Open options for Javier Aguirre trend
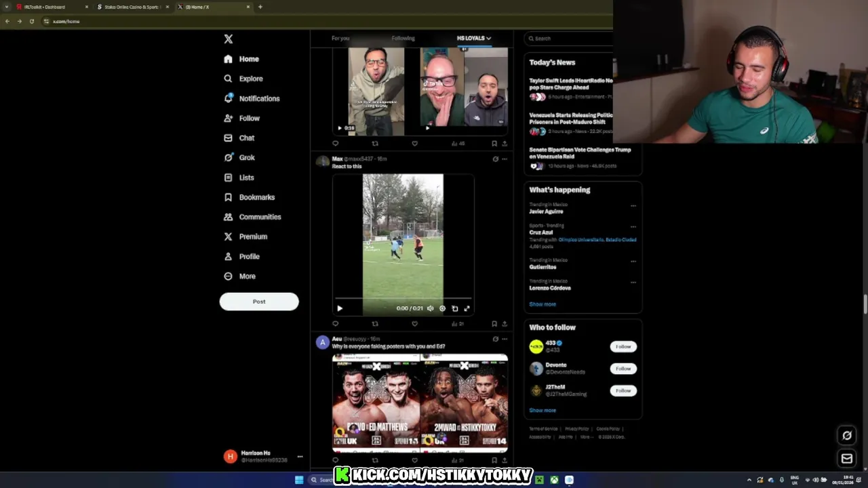This screenshot has width=868, height=488. pyautogui.click(x=633, y=205)
